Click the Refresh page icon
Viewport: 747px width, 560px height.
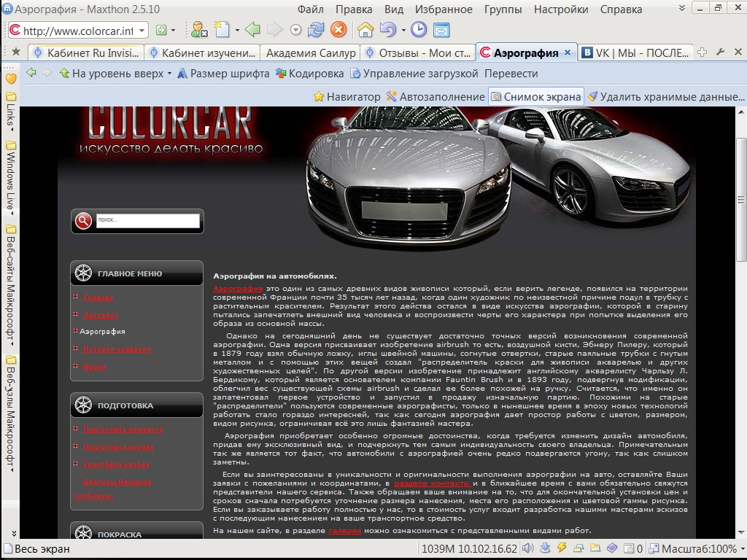316,30
